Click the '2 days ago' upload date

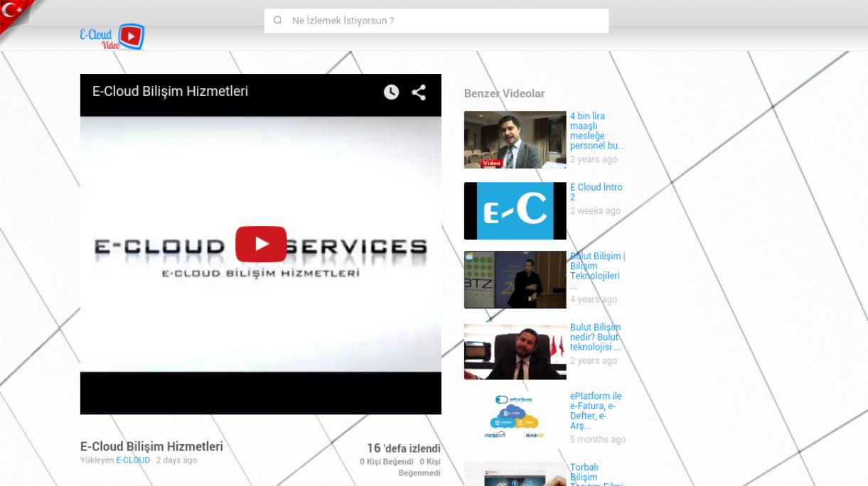(x=176, y=460)
